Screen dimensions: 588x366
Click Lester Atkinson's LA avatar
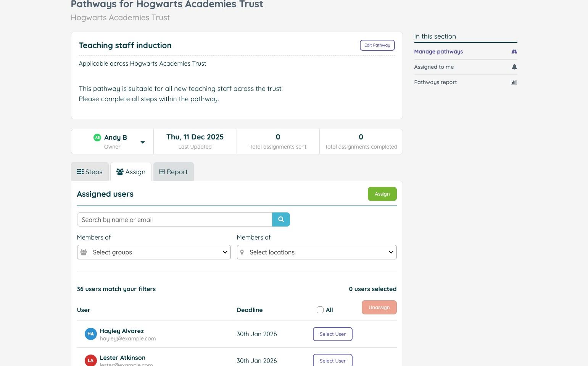point(90,360)
